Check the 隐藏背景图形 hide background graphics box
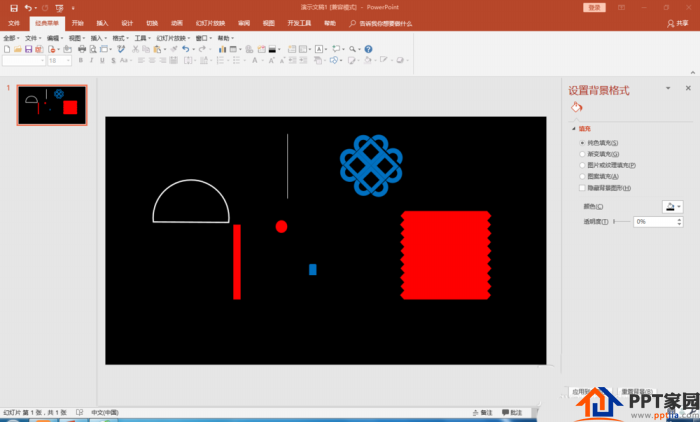 click(582, 188)
